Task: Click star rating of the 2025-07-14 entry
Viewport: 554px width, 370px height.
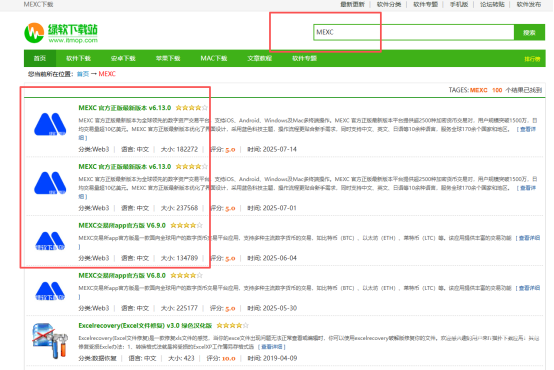Action: [191, 108]
